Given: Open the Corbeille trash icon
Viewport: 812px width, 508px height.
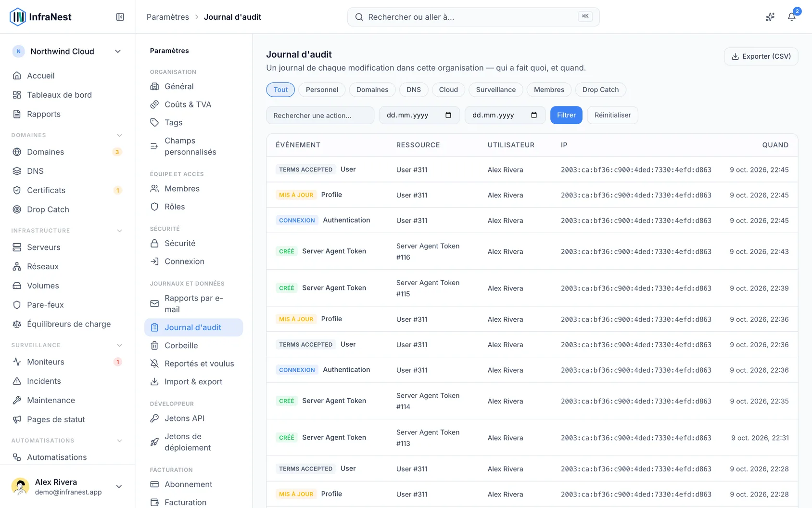Looking at the screenshot, I should pos(154,345).
